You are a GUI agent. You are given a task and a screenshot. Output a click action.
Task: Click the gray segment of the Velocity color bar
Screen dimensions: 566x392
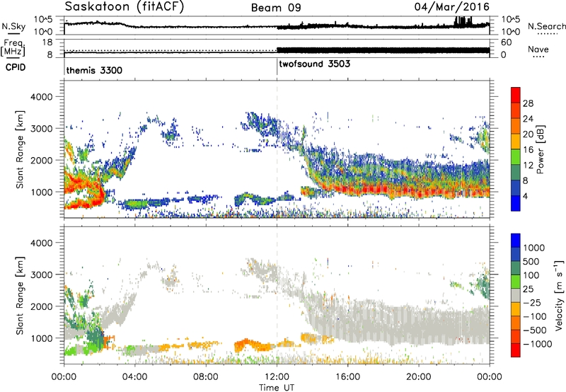[516, 296]
